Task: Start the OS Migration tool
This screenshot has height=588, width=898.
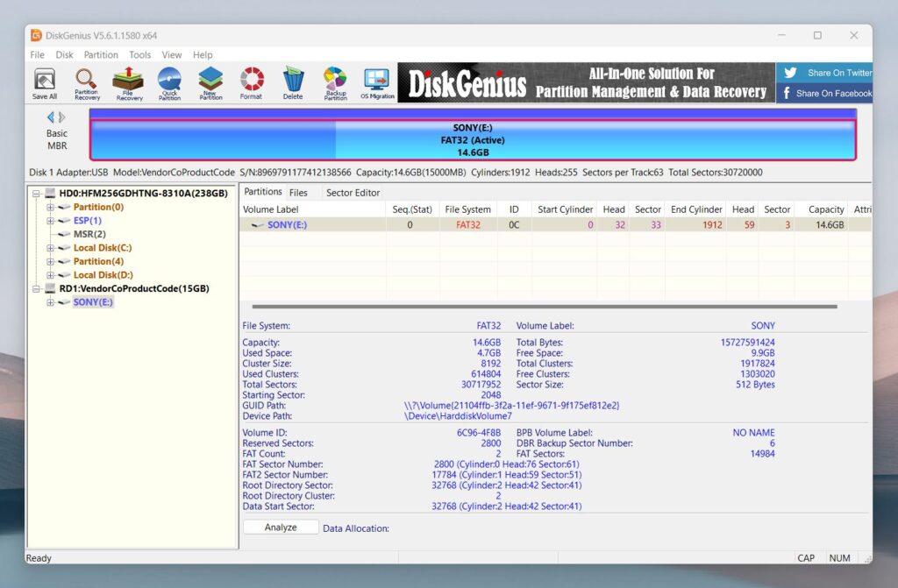Action: pos(376,82)
